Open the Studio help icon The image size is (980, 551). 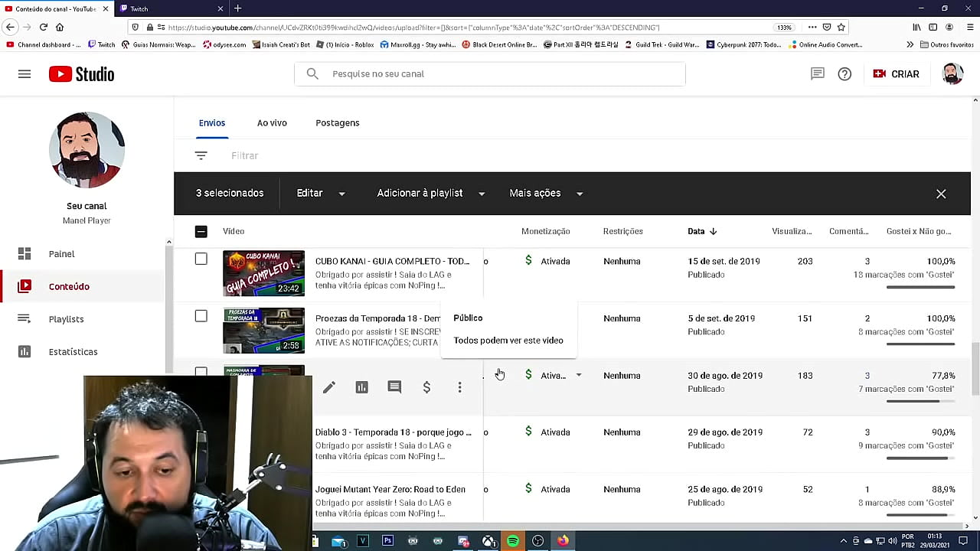[x=844, y=73]
